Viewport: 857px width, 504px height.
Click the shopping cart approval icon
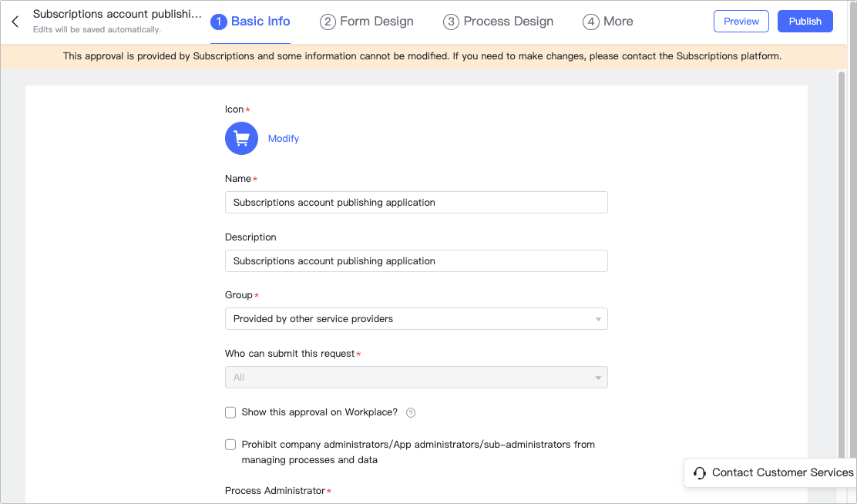(241, 138)
